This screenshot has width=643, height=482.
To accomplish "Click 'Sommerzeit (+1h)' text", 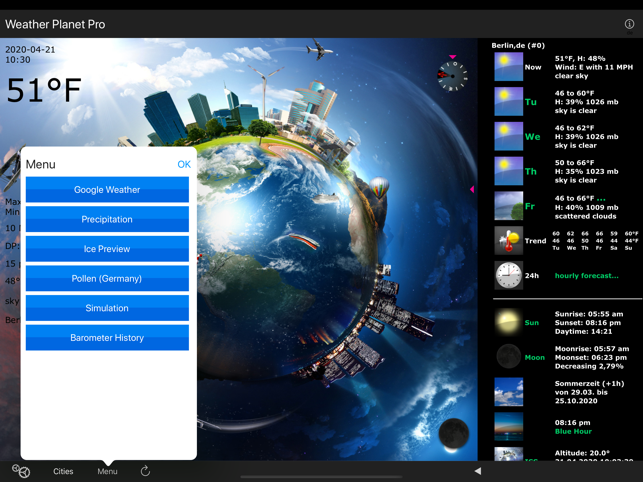I will (589, 384).
